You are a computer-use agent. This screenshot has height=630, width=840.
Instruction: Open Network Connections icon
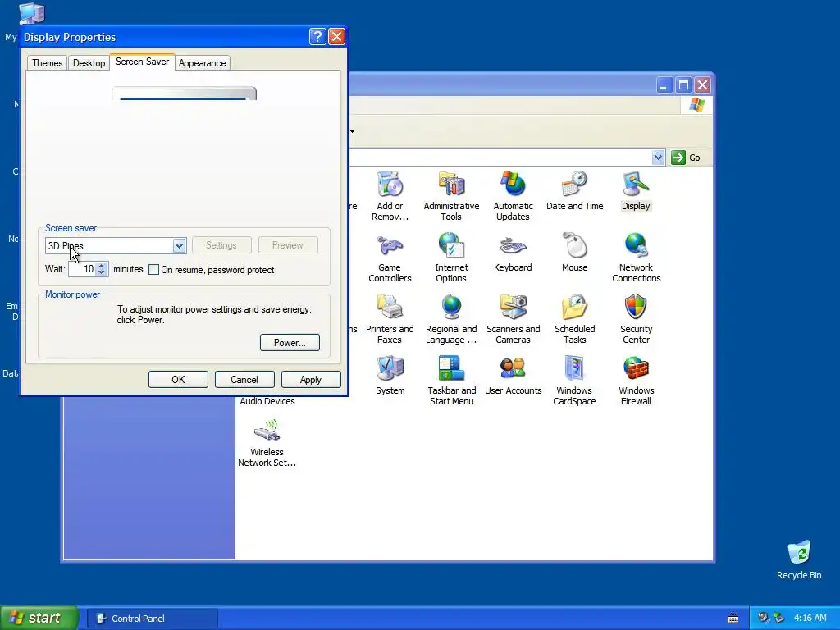[636, 258]
